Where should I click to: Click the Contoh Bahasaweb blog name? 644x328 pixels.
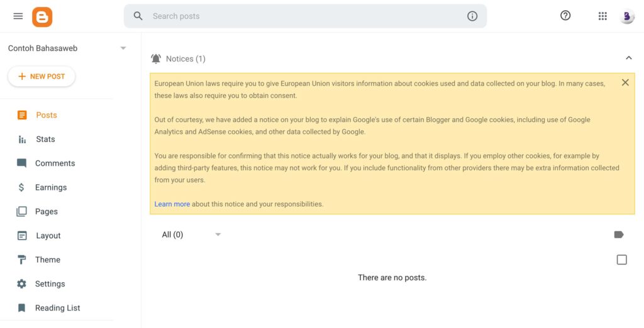click(x=43, y=48)
